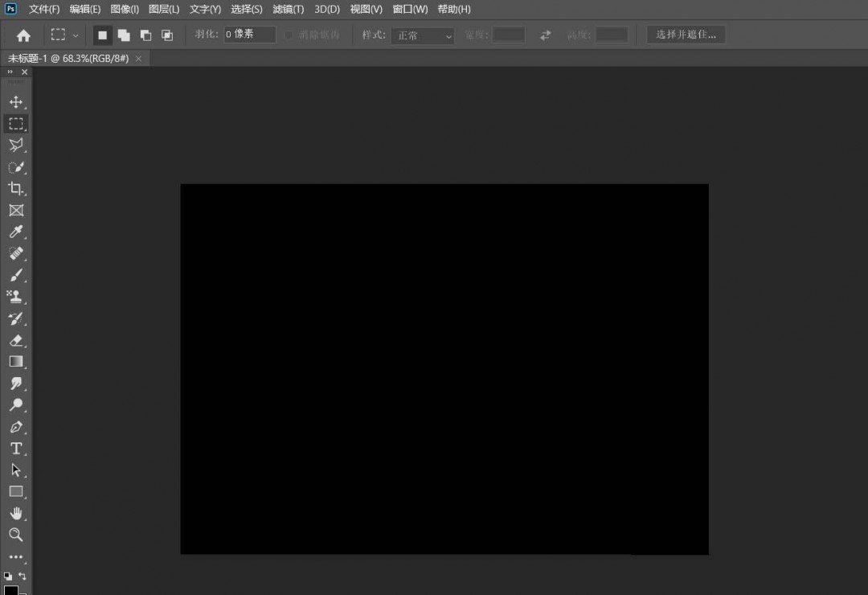This screenshot has width=868, height=595.
Task: Enable Add to selection mode
Action: [x=124, y=35]
